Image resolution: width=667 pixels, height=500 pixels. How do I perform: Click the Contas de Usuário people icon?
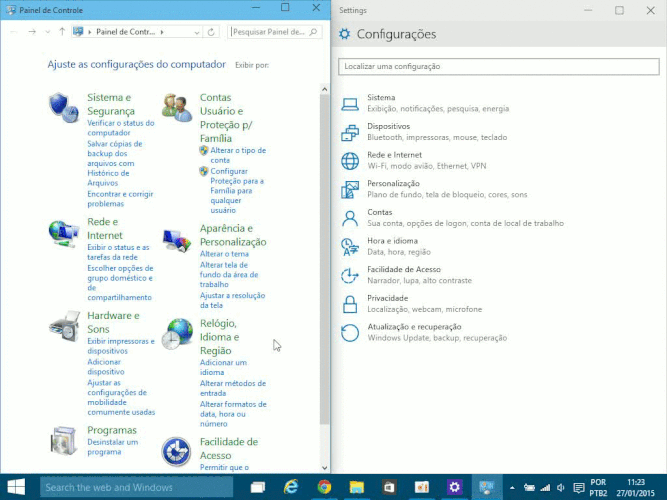coord(177,108)
